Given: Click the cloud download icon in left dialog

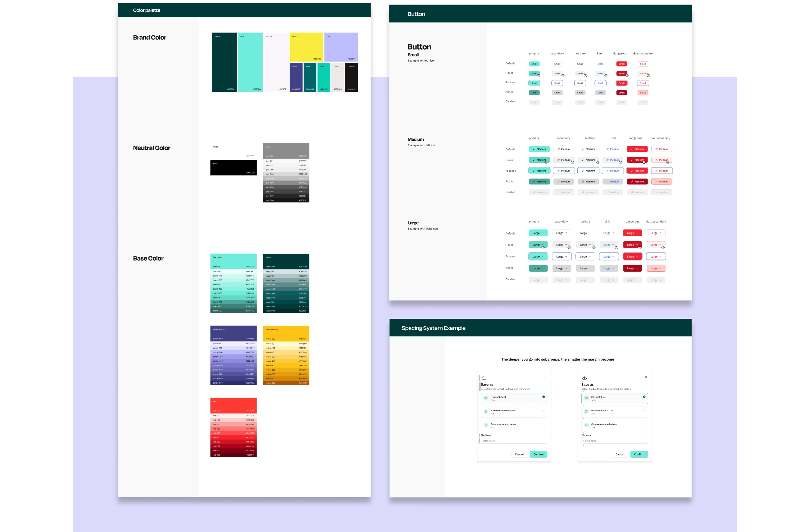Looking at the screenshot, I should coord(484,378).
